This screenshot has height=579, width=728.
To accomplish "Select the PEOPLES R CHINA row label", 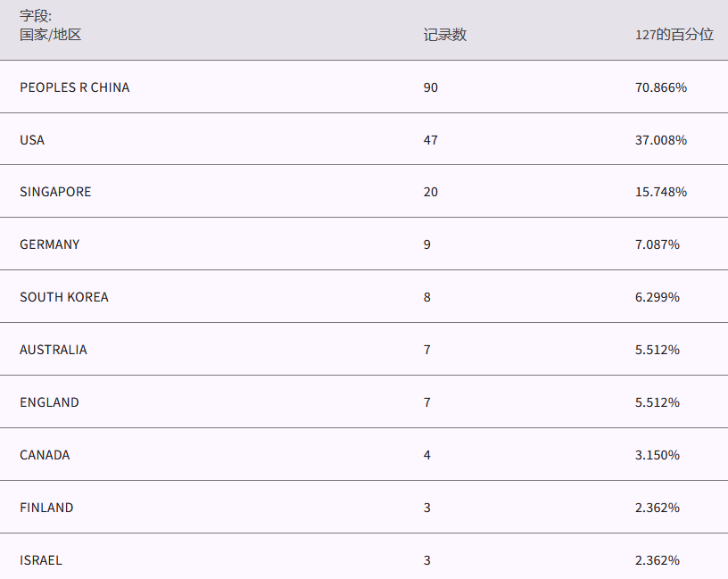I will [x=75, y=87].
